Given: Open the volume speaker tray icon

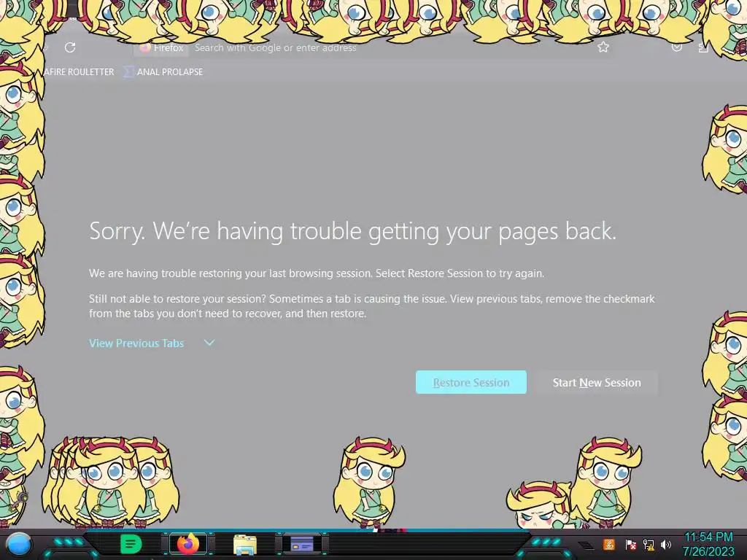Looking at the screenshot, I should 666,544.
